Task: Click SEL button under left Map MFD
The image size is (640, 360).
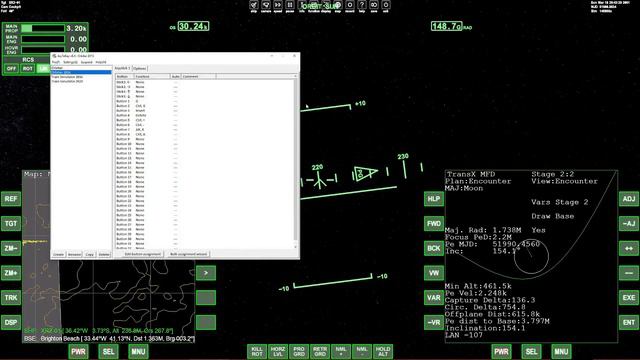Action: coord(108,351)
